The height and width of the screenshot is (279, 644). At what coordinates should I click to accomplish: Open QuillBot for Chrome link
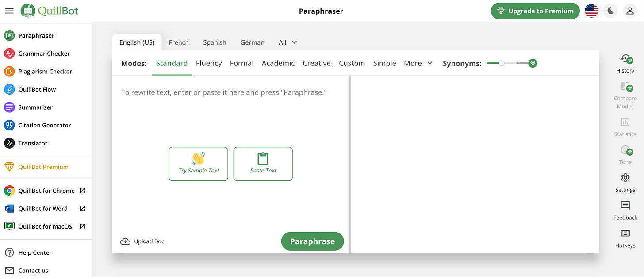pyautogui.click(x=46, y=191)
